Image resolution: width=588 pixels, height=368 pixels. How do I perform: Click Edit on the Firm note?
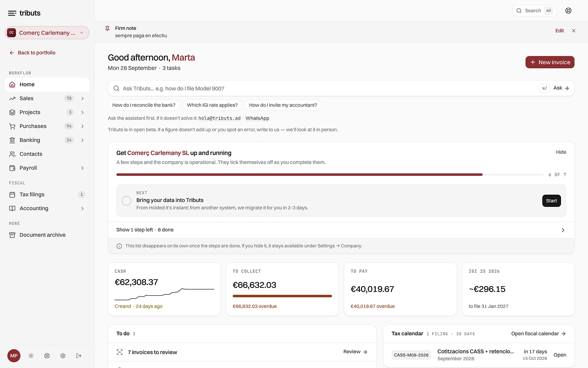pyautogui.click(x=559, y=31)
